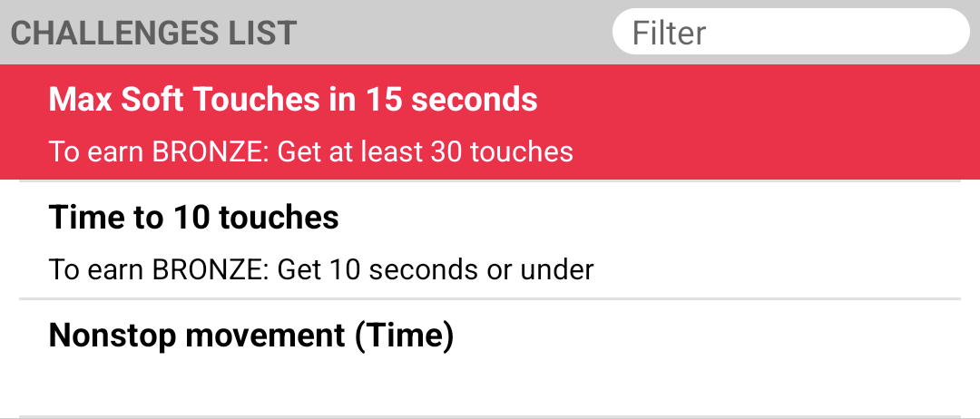
Task: Click the '15 seconds' text in first challenge
Action: pos(452,99)
